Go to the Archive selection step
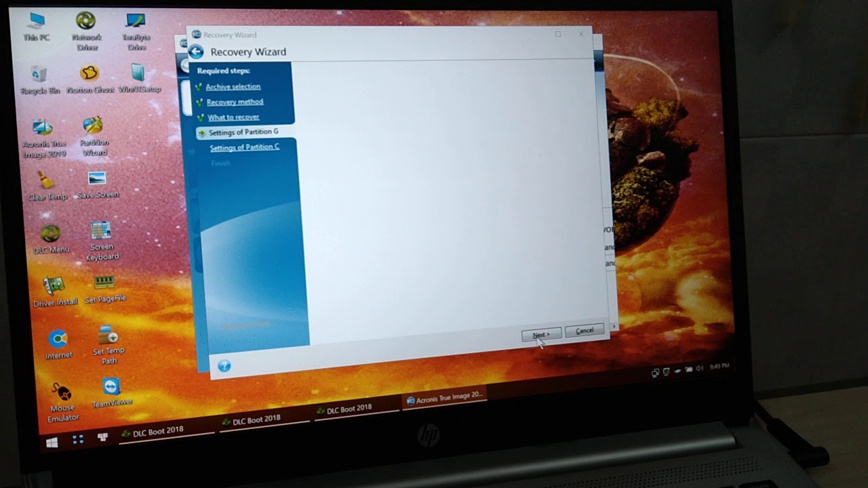868x488 pixels. pos(233,87)
